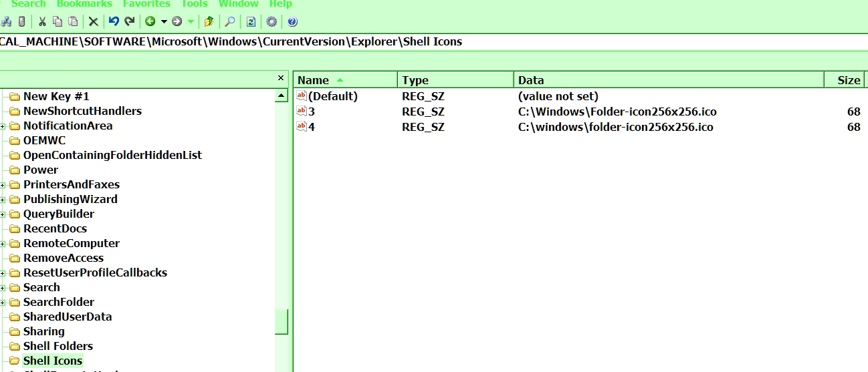Click the (Default) value's ab icon
This screenshot has height=372, width=868.
(x=301, y=96)
